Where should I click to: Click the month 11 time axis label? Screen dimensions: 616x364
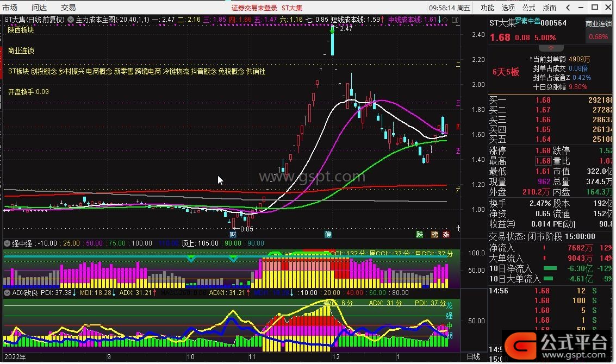click(x=251, y=357)
